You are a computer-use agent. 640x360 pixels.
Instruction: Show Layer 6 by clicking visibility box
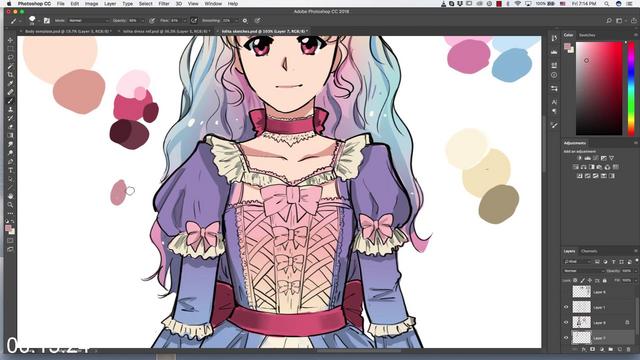click(566, 291)
